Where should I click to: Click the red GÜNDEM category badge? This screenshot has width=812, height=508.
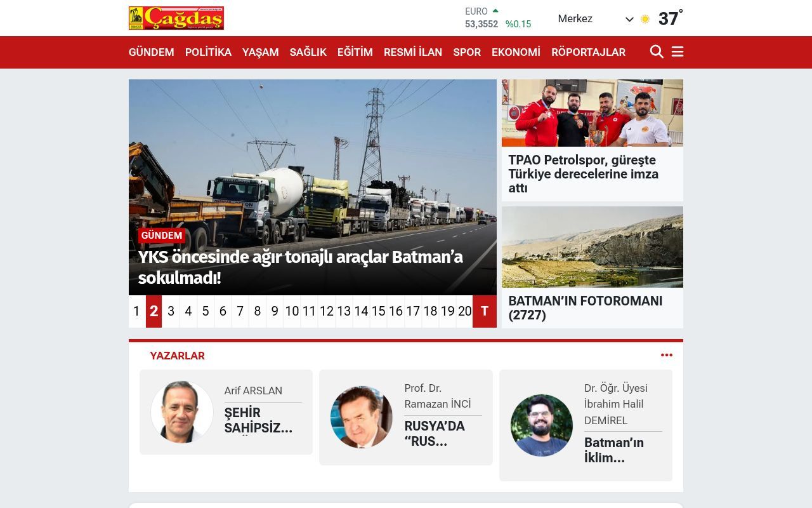(162, 236)
